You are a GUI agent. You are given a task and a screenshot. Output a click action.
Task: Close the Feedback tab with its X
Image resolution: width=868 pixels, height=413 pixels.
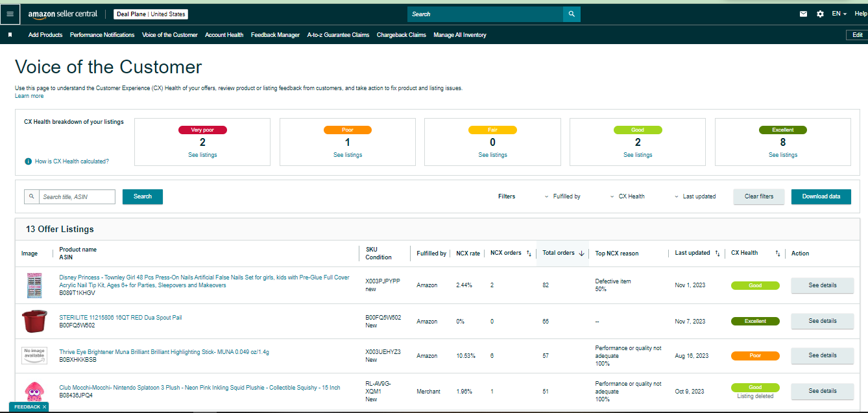coord(44,407)
